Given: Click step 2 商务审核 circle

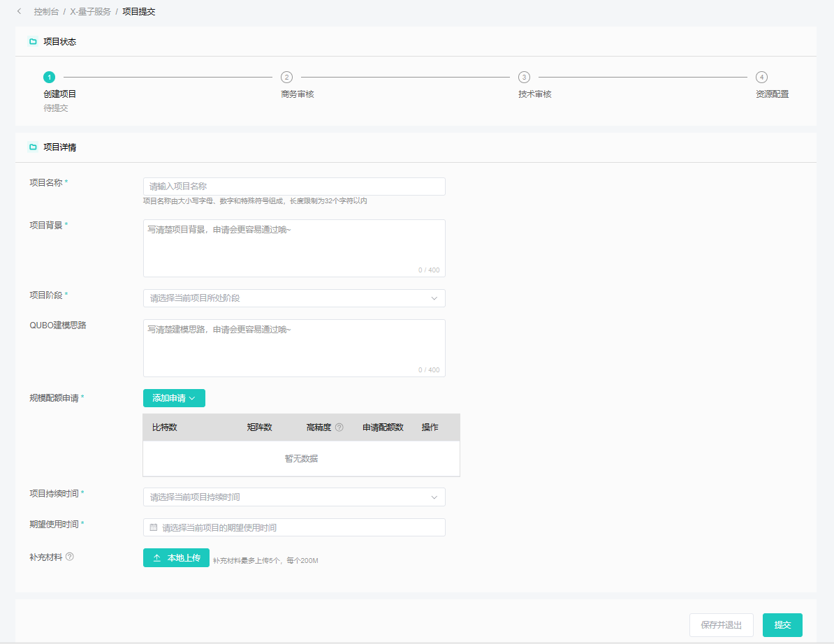Looking at the screenshot, I should [286, 77].
